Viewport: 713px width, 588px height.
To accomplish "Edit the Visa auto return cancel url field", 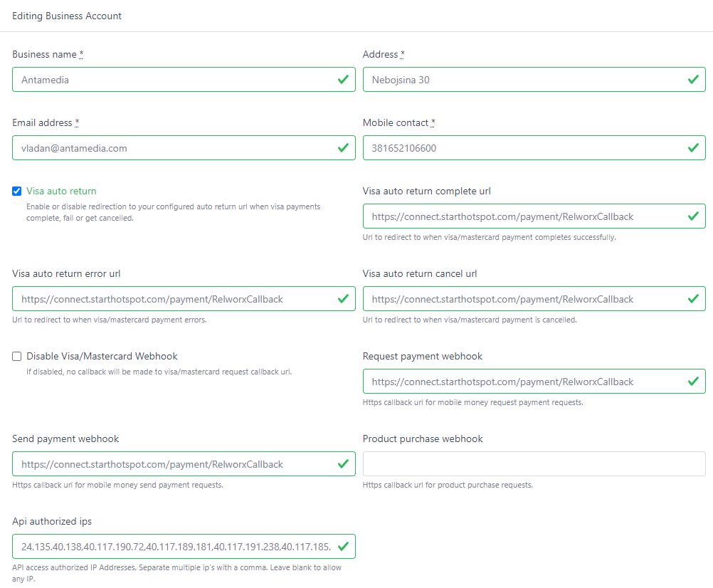I will (519, 299).
